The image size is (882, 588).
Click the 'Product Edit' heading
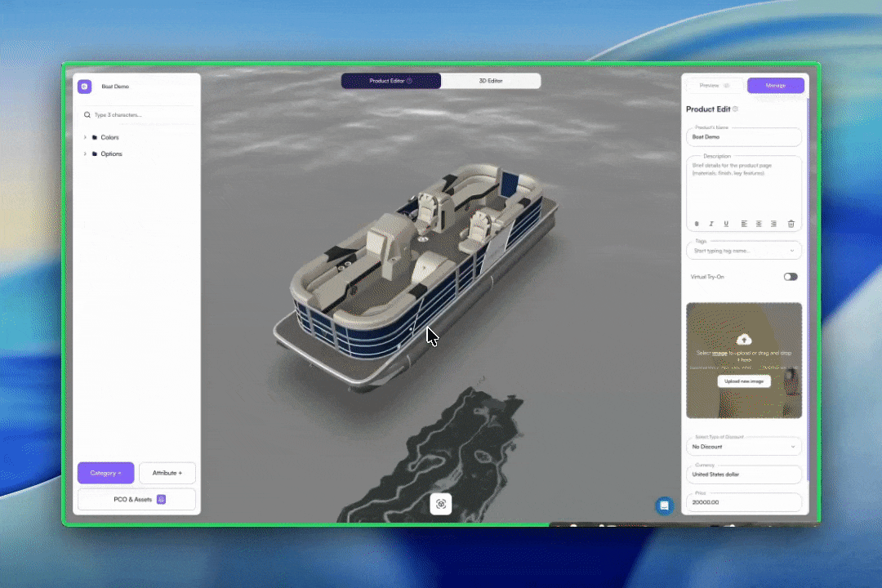pyautogui.click(x=708, y=109)
